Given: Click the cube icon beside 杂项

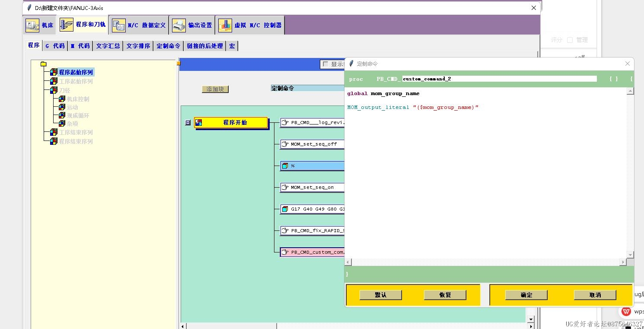Looking at the screenshot, I should [x=62, y=124].
